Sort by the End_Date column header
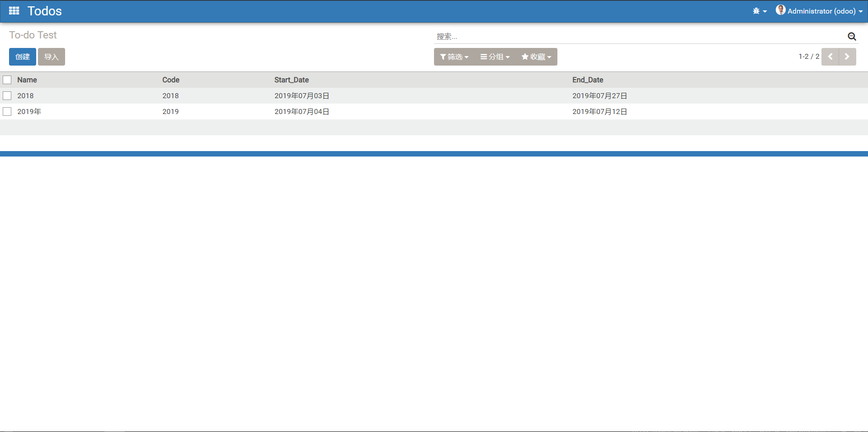 click(588, 80)
